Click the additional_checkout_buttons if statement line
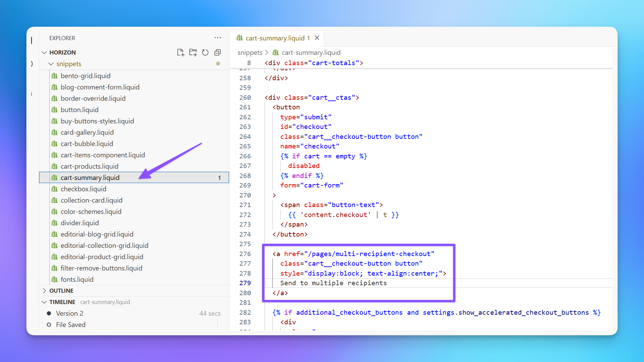The height and width of the screenshot is (362, 644). click(x=436, y=312)
